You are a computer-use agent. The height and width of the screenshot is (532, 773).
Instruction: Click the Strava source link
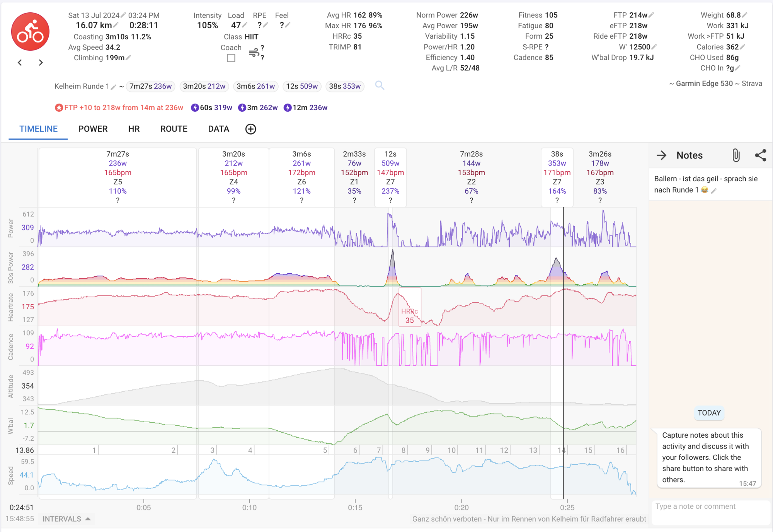752,84
